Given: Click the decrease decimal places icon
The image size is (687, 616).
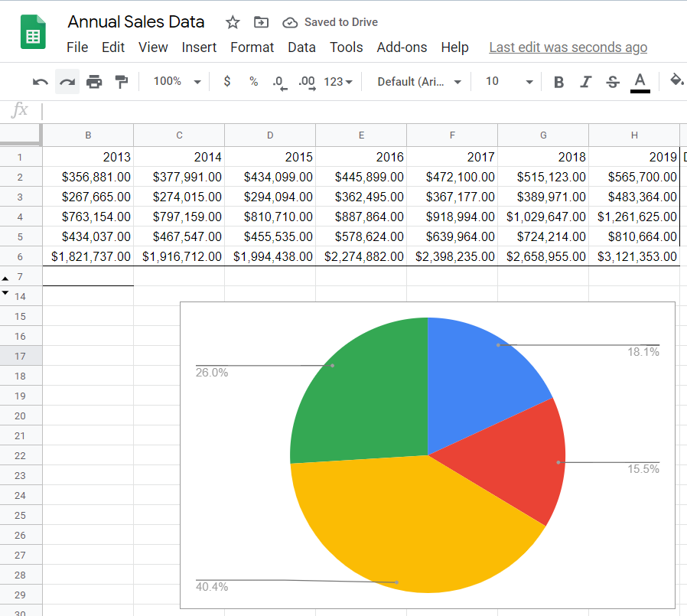Looking at the screenshot, I should 280,81.
